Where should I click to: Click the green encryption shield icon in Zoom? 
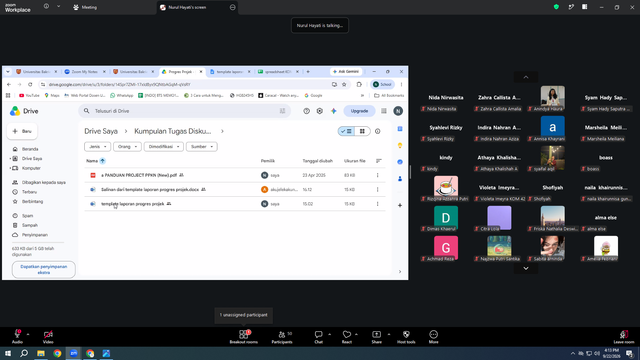pyautogui.click(x=556, y=7)
